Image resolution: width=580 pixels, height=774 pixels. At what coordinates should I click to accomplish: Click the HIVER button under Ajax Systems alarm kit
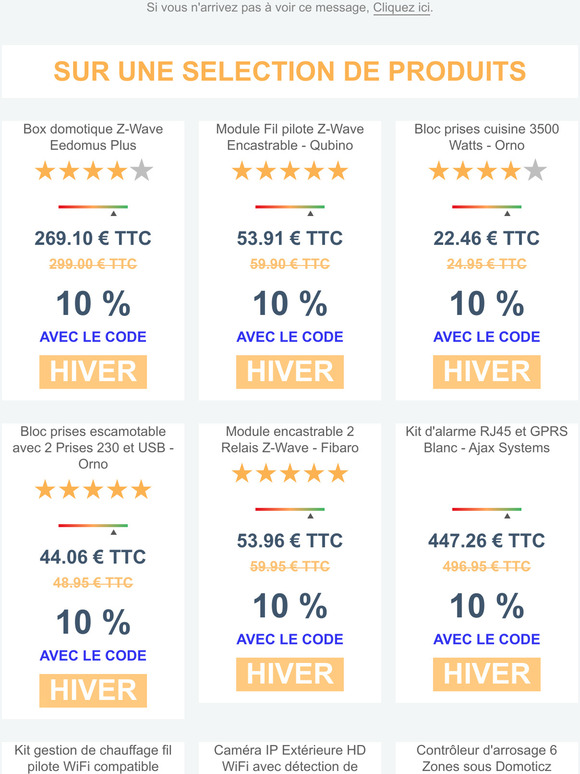point(487,674)
